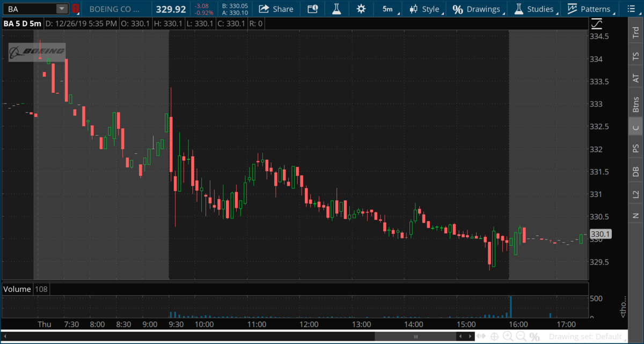Open the BA symbol selector dropdown arrow
Viewport: 644px width, 344px height.
pyautogui.click(x=62, y=9)
